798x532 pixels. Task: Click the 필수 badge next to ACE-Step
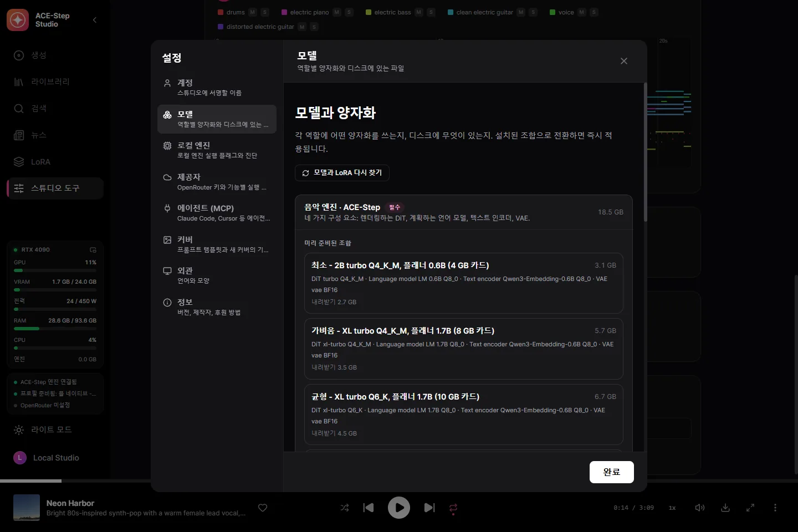(395, 207)
